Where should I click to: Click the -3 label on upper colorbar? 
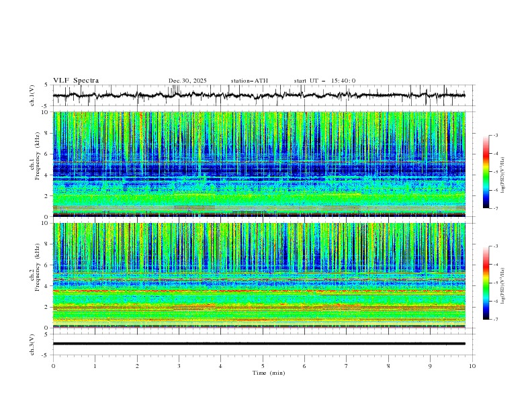pyautogui.click(x=495, y=135)
